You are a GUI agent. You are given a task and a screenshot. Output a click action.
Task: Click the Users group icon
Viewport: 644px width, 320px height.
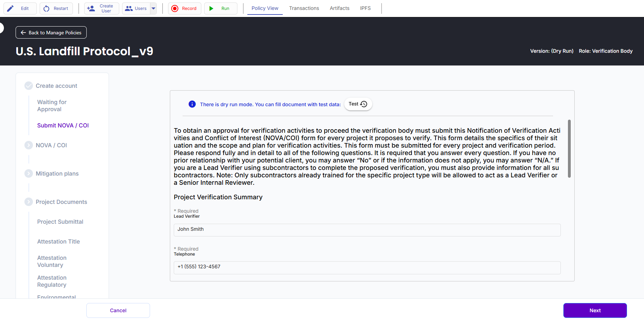(x=129, y=8)
